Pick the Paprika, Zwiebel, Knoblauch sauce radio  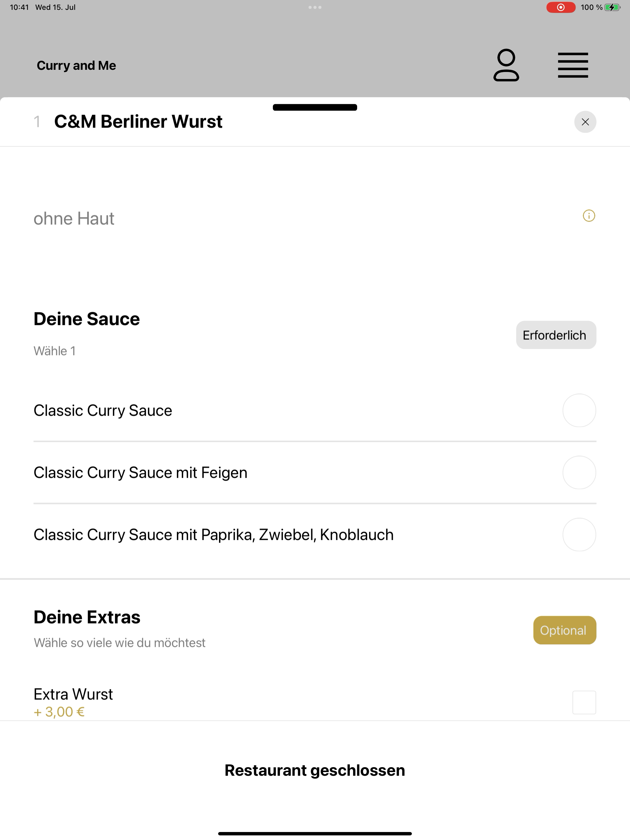pos(579,534)
